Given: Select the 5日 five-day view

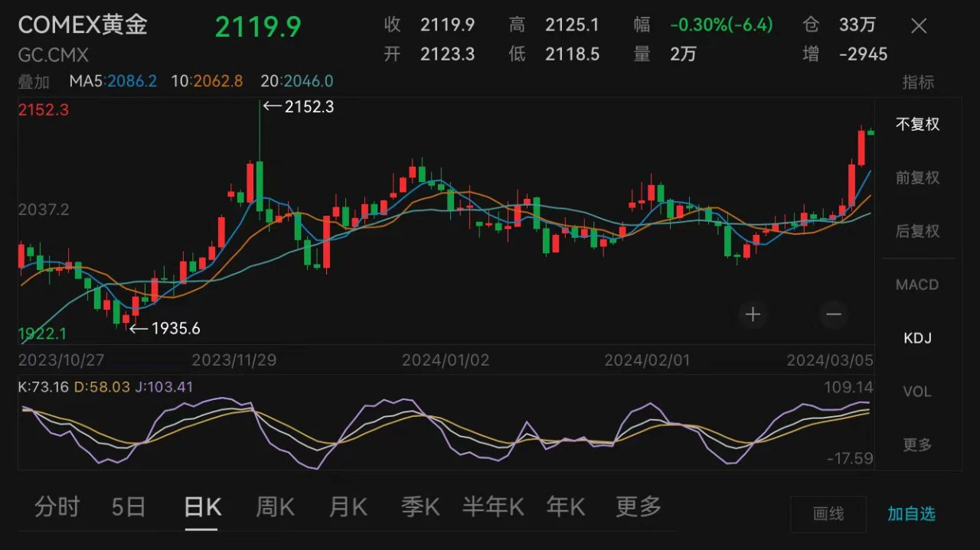Looking at the screenshot, I should click(129, 506).
